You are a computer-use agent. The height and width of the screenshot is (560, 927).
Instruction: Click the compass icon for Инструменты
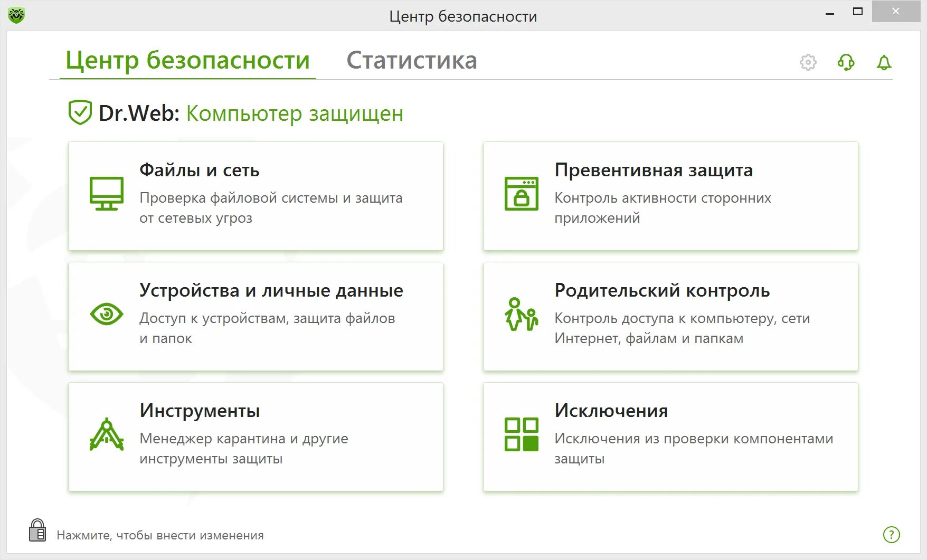(x=107, y=434)
